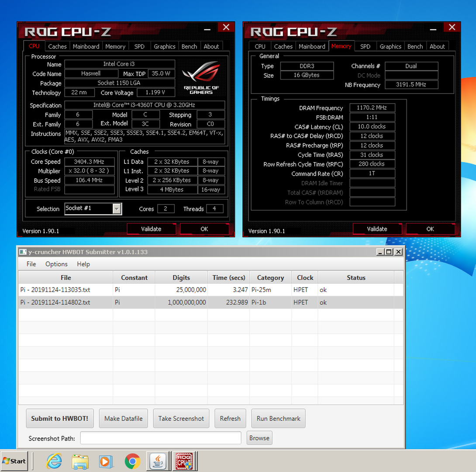Click Validate in right CPU-Z Memory window
The height and width of the screenshot is (472, 476).
[x=377, y=229]
